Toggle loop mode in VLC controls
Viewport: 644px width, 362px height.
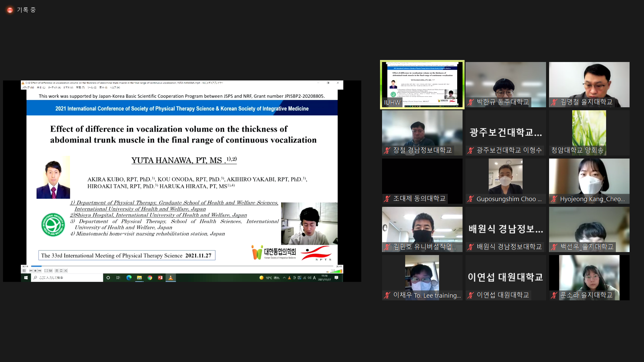(61, 270)
